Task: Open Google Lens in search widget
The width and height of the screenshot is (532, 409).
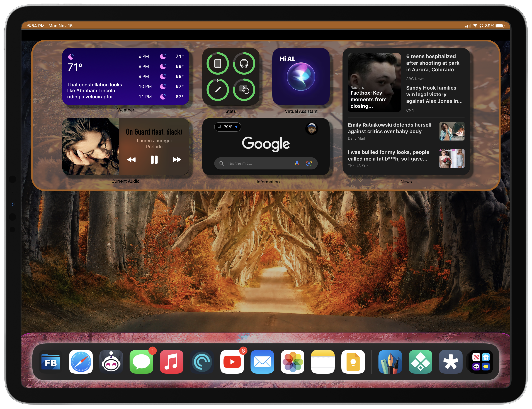Action: pyautogui.click(x=309, y=163)
